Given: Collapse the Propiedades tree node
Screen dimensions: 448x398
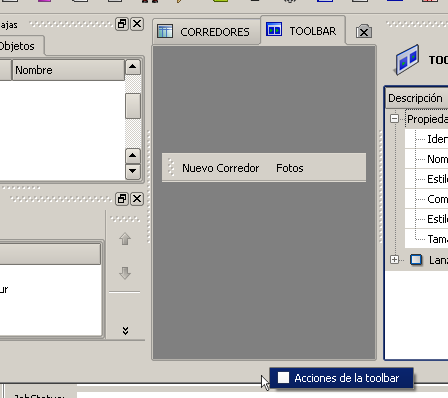Looking at the screenshot, I should pyautogui.click(x=394, y=119).
